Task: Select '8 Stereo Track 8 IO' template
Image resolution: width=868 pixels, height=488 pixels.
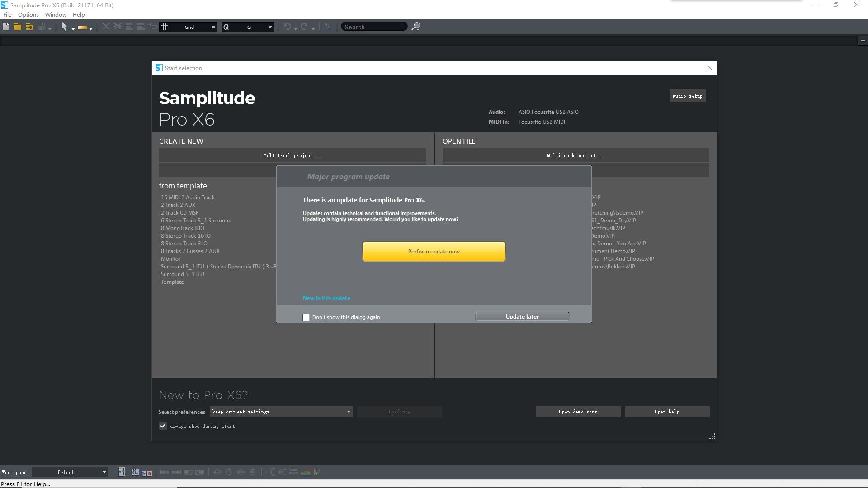Action: [x=184, y=243]
